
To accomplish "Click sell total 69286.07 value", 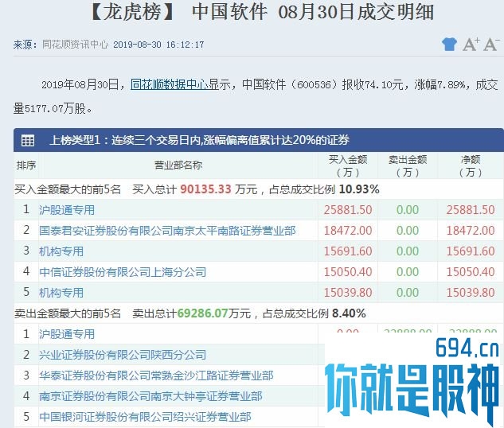I will click(x=202, y=313).
